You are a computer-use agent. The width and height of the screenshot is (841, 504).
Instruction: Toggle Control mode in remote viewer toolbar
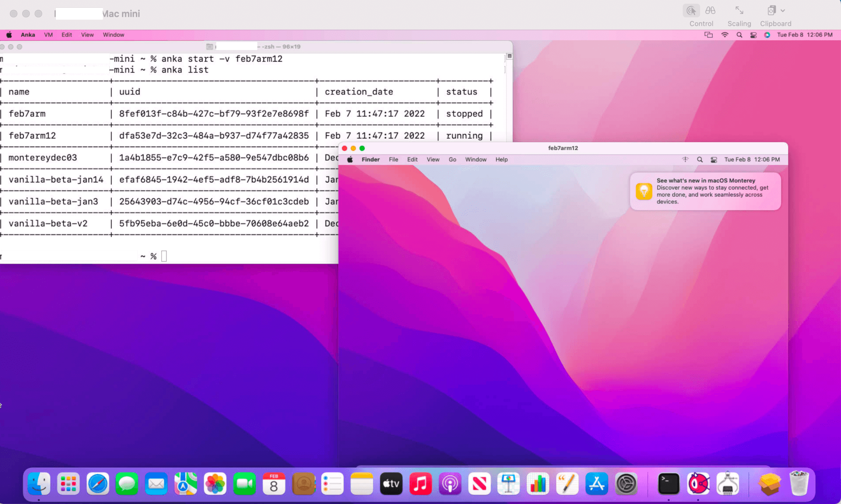(691, 11)
